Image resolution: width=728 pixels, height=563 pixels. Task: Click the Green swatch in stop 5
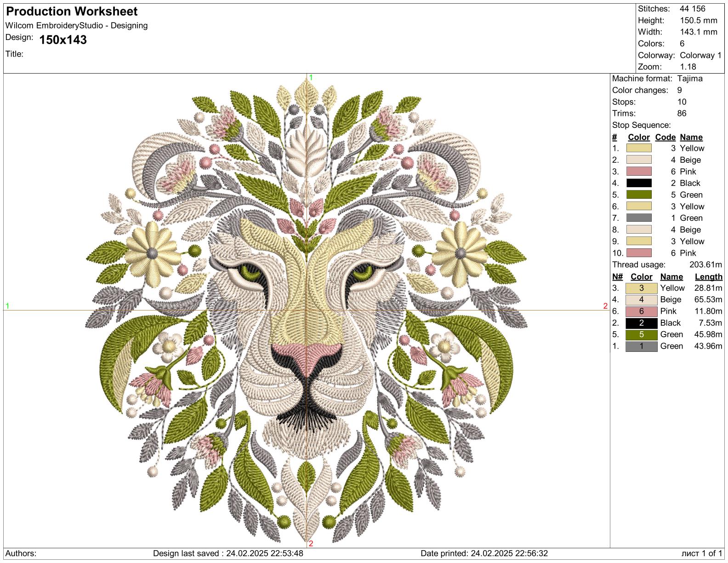tap(639, 195)
